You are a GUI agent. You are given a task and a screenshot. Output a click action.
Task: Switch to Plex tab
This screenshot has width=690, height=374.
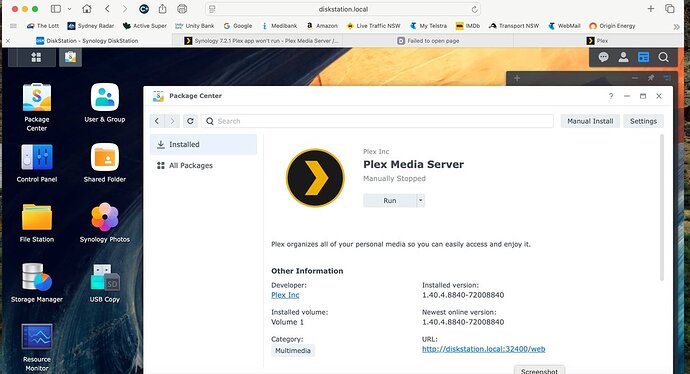598,40
